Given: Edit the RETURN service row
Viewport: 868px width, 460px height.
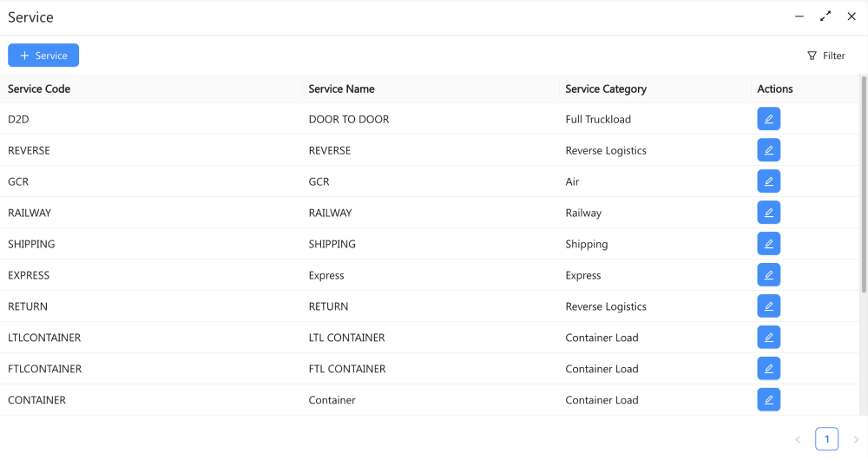Looking at the screenshot, I should [768, 306].
